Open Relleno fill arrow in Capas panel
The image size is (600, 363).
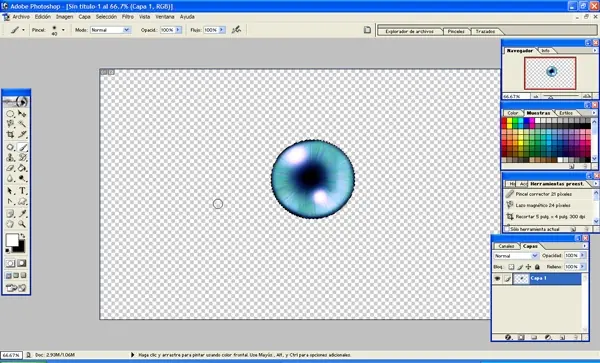coord(583,267)
